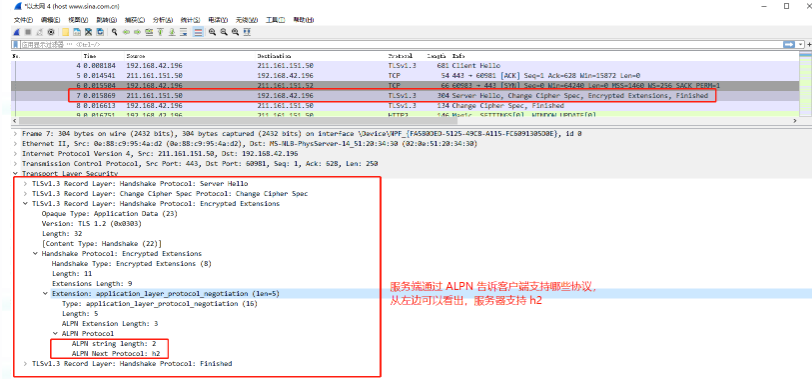
Task: Toggle packet list colorization
Action: click(x=198, y=32)
